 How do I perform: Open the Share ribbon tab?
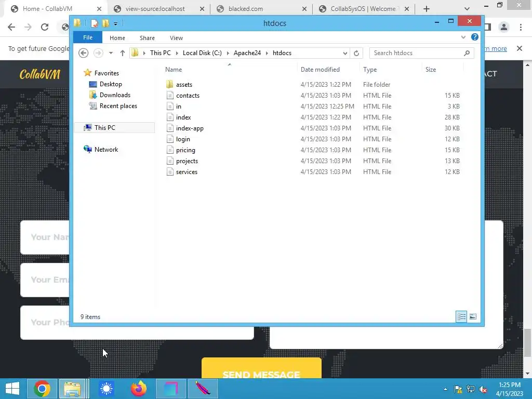(x=147, y=37)
